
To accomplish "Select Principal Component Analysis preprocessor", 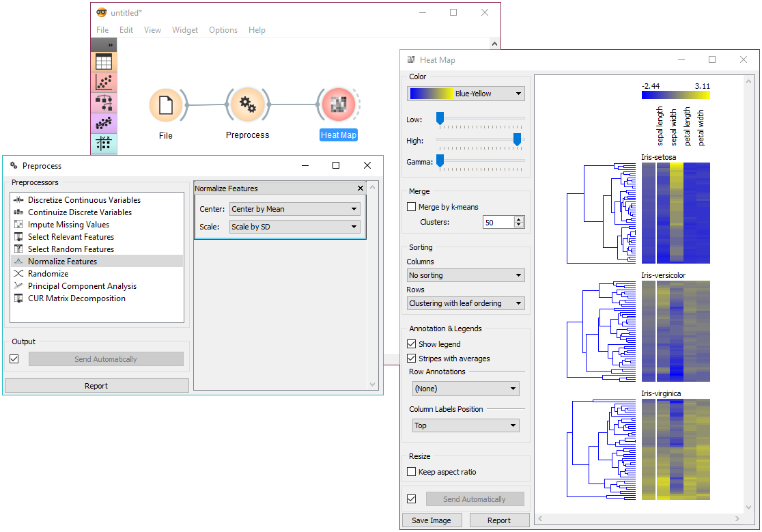I will (x=82, y=286).
